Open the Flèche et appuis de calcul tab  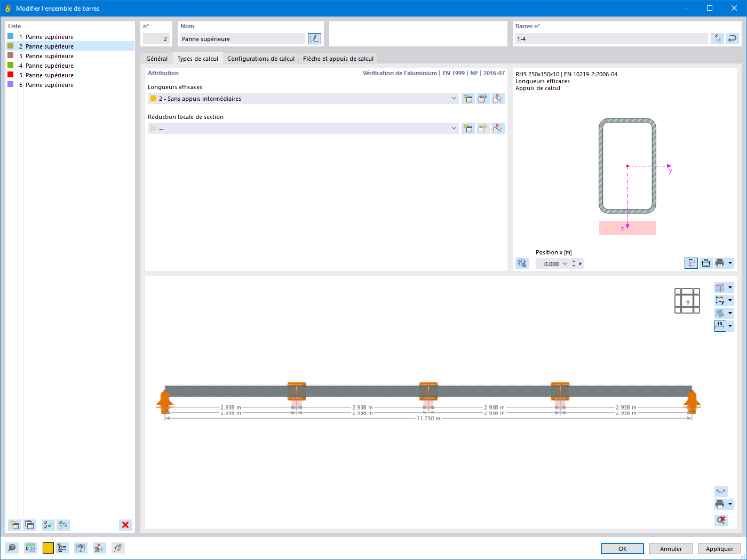click(x=338, y=59)
